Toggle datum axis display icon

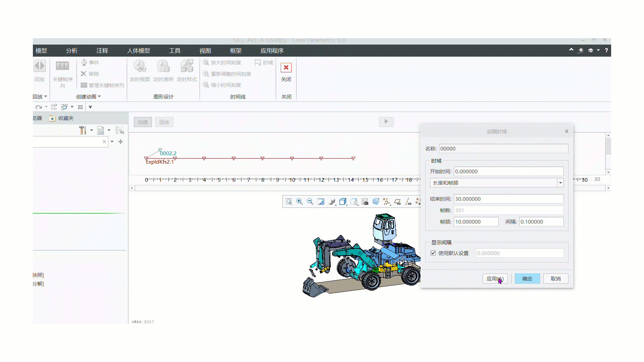click(408, 201)
